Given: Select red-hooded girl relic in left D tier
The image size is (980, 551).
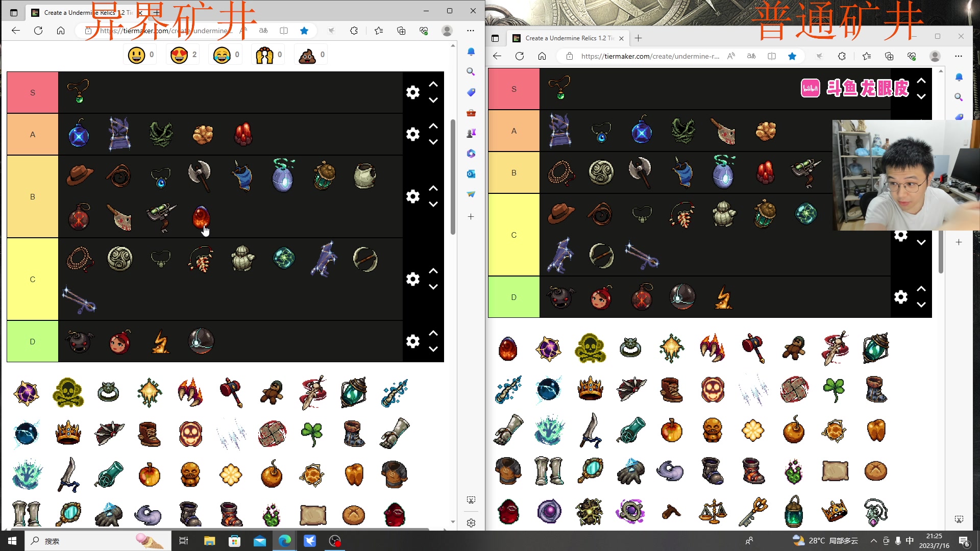Looking at the screenshot, I should click(120, 341).
